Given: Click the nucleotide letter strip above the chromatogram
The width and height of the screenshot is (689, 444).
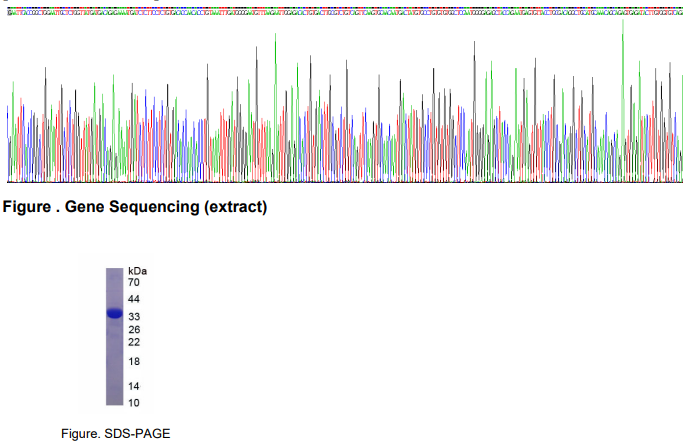Looking at the screenshot, I should coord(344,13).
